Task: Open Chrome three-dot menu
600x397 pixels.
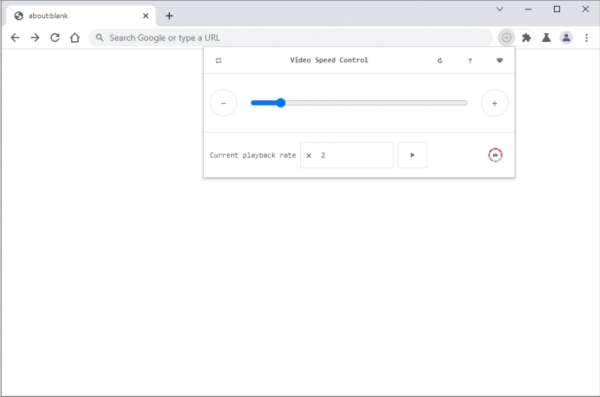Action: [586, 38]
